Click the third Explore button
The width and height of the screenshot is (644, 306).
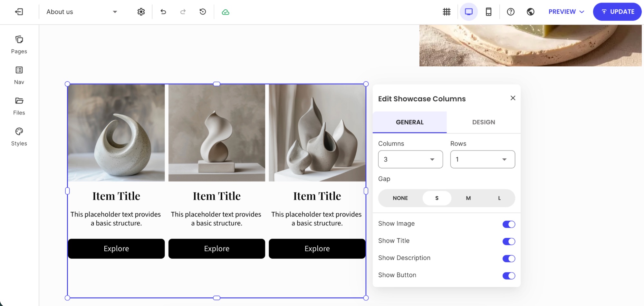pyautogui.click(x=317, y=249)
